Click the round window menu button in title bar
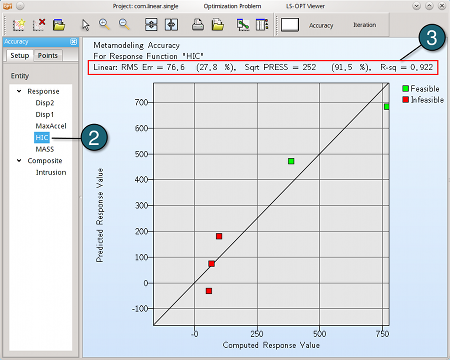The image size is (450, 360). pos(20,6)
